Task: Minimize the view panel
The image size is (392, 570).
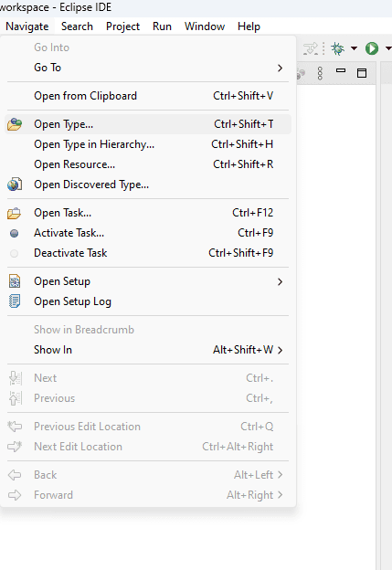Action: pyautogui.click(x=341, y=70)
